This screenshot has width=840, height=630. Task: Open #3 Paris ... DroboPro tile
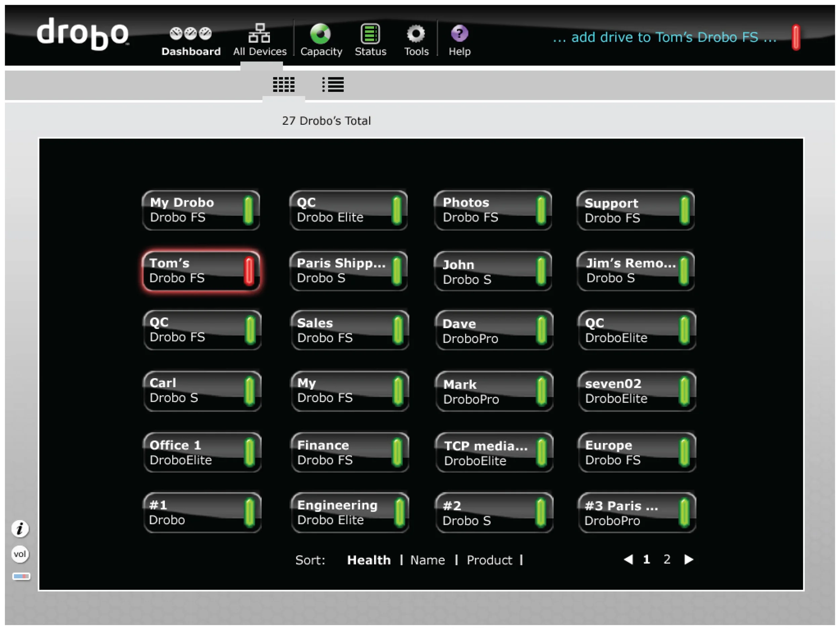click(637, 513)
